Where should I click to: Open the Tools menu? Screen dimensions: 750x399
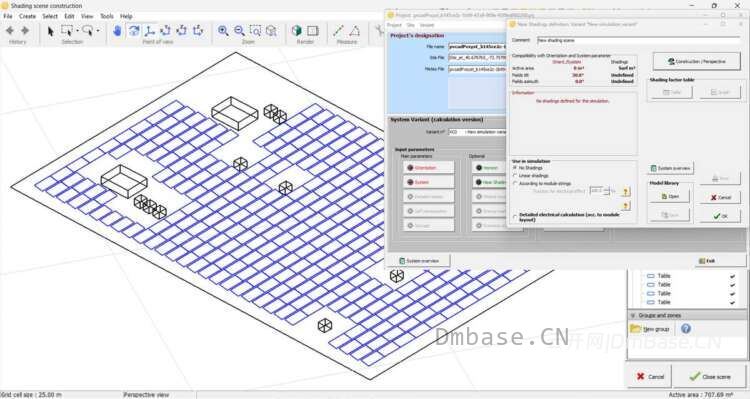click(x=107, y=16)
